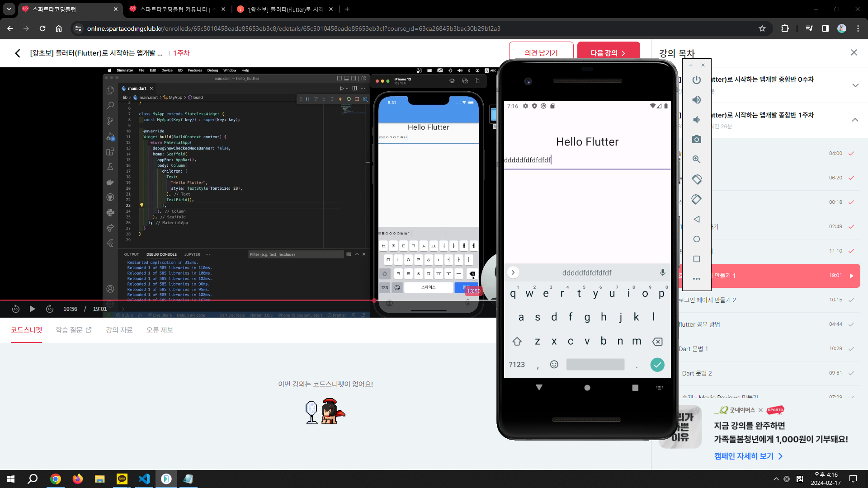Toggle the ?123 symbols keyboard key
The width and height of the screenshot is (868, 488).
[517, 365]
